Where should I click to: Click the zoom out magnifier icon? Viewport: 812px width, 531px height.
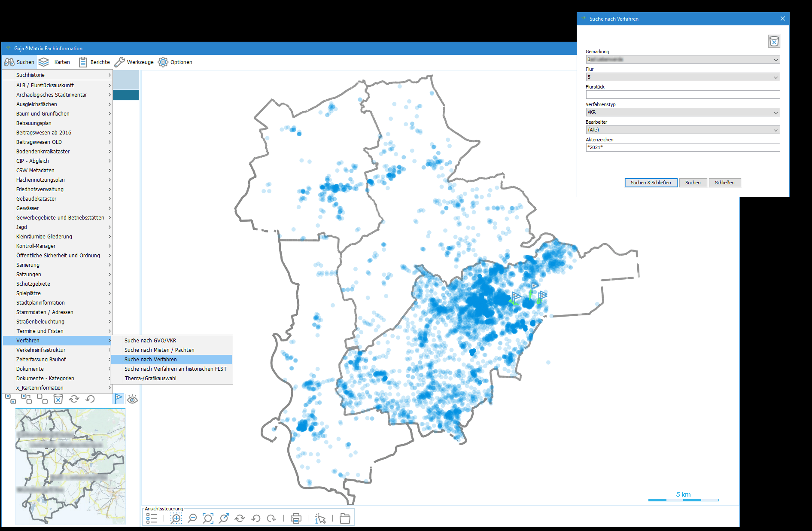tap(192, 518)
